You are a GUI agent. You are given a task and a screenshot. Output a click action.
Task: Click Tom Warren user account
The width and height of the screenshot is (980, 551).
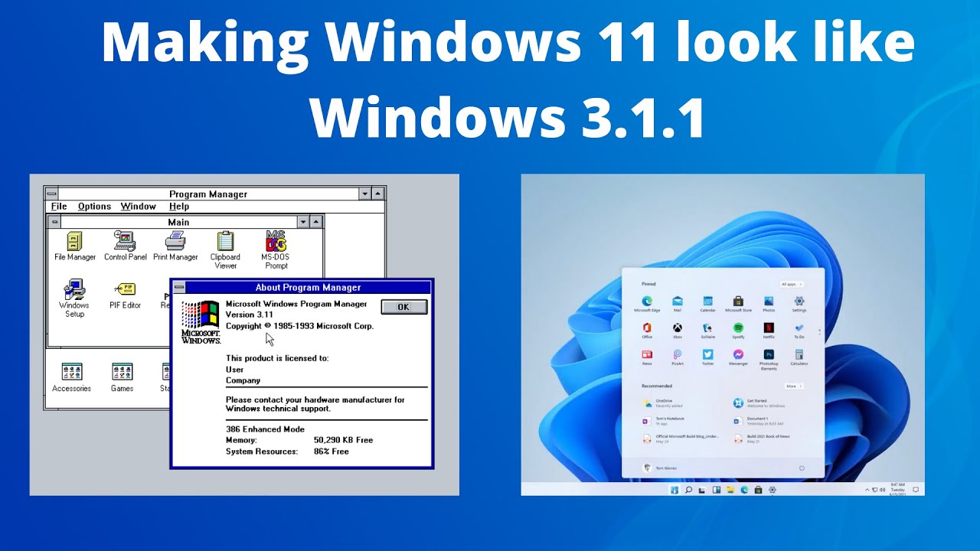click(661, 468)
